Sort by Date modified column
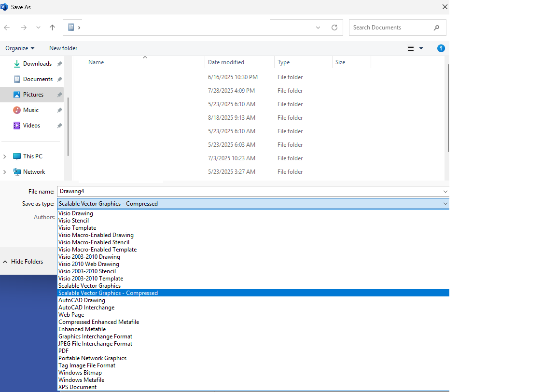Viewport: 556px width, 392px height. [x=226, y=62]
